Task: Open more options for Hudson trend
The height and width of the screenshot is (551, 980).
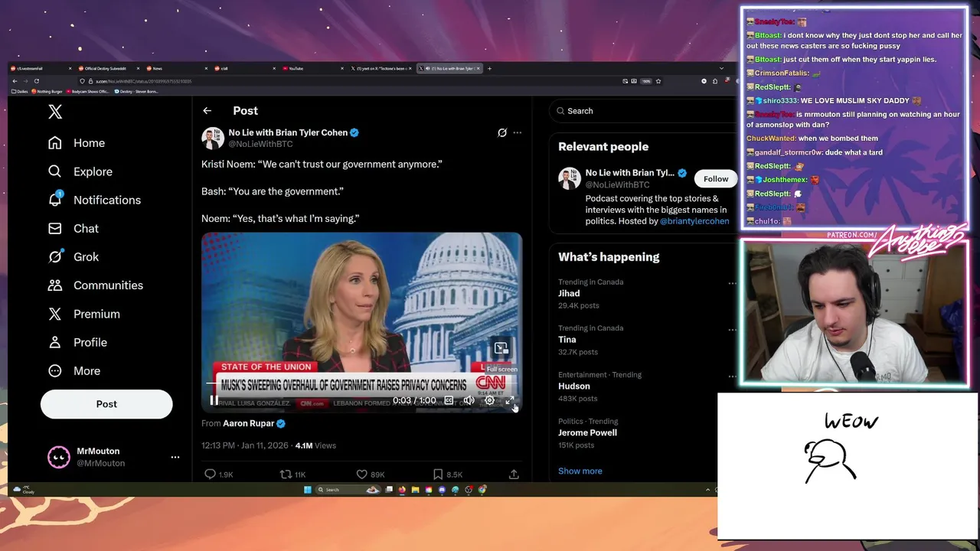Action: coord(732,377)
